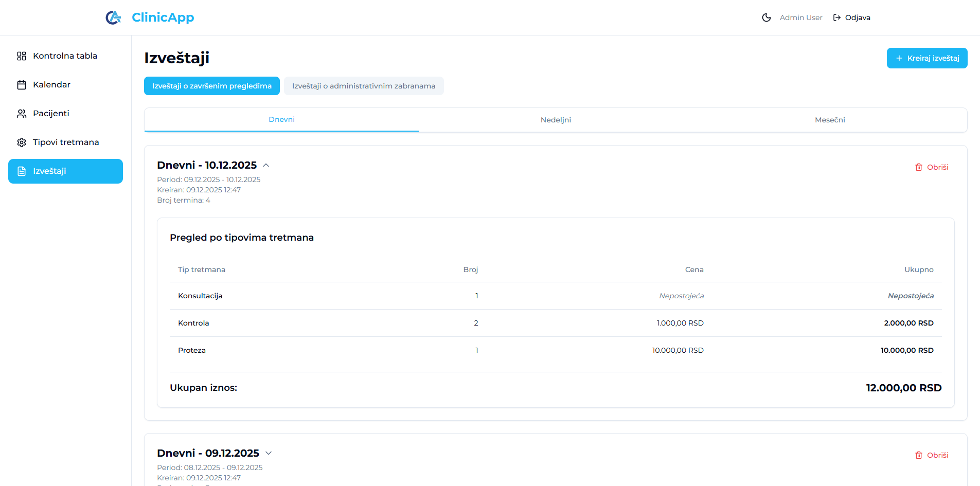
Task: Select the Dnevni tab
Action: (281, 120)
